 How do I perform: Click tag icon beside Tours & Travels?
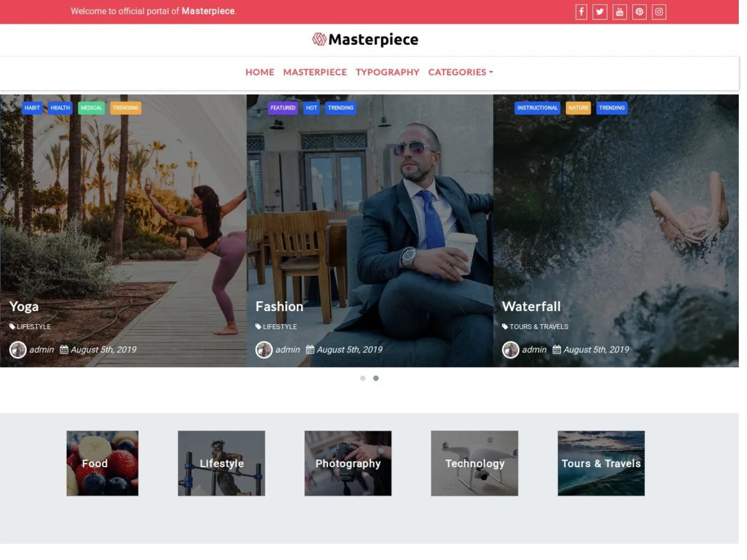[505, 327]
